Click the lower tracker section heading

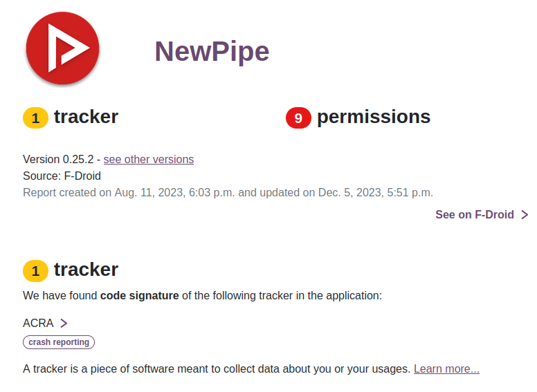tap(86, 270)
